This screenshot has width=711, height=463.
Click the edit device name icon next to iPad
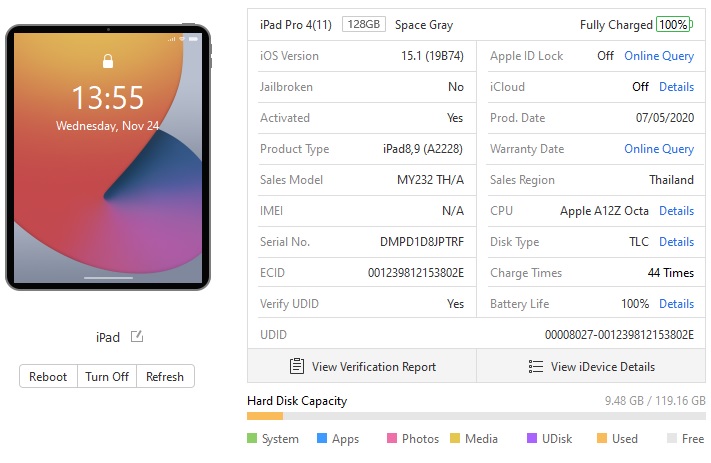137,336
